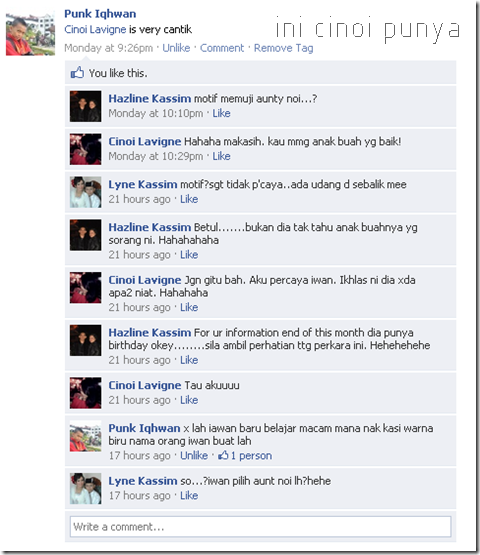This screenshot has width=480, height=555.
Task: Open Punk Iqhwan's main post profile picture
Action: coord(30,33)
